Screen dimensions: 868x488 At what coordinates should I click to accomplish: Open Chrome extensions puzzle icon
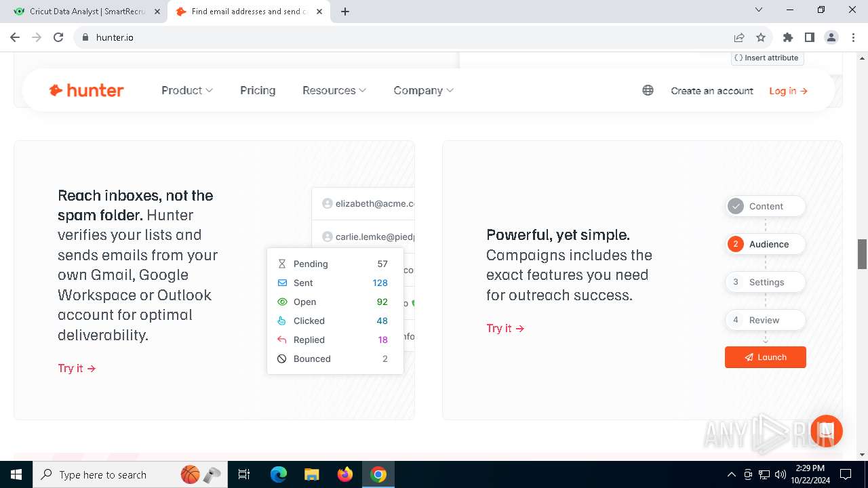pyautogui.click(x=787, y=37)
